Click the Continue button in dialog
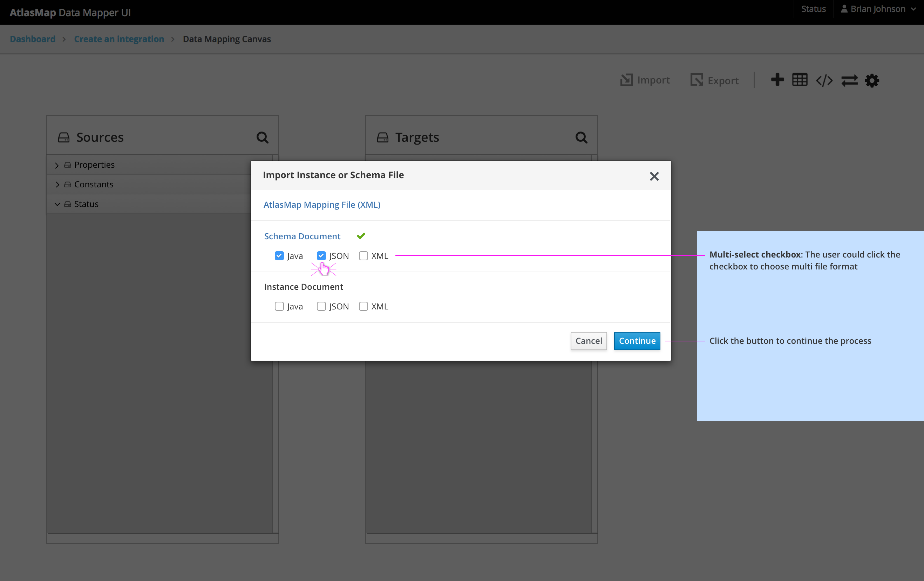924x581 pixels. [637, 341]
